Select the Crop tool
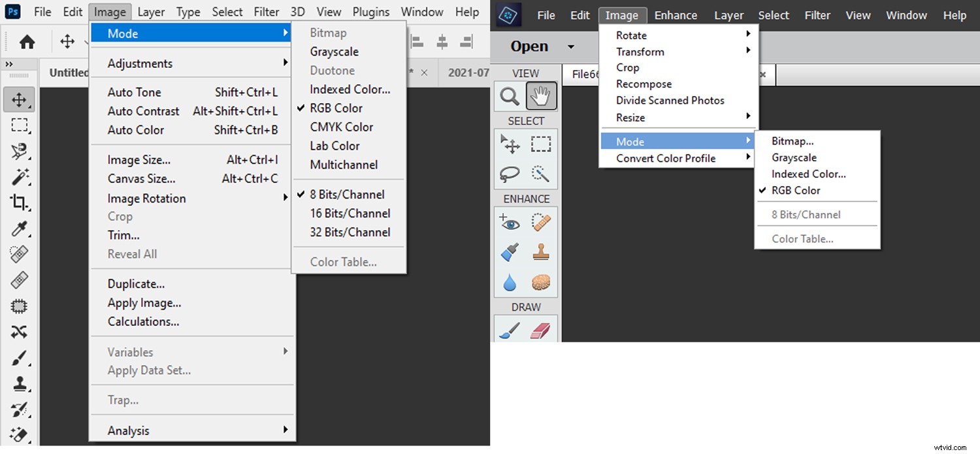980x454 pixels. [x=19, y=203]
